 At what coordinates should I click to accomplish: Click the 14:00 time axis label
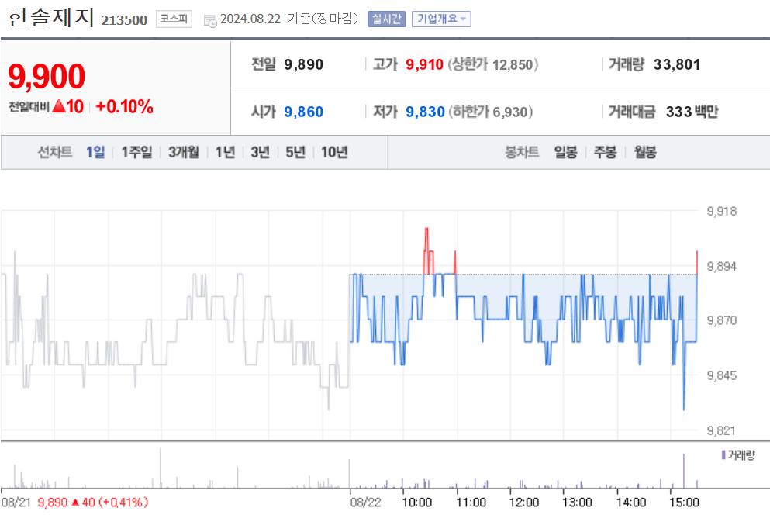click(x=631, y=503)
